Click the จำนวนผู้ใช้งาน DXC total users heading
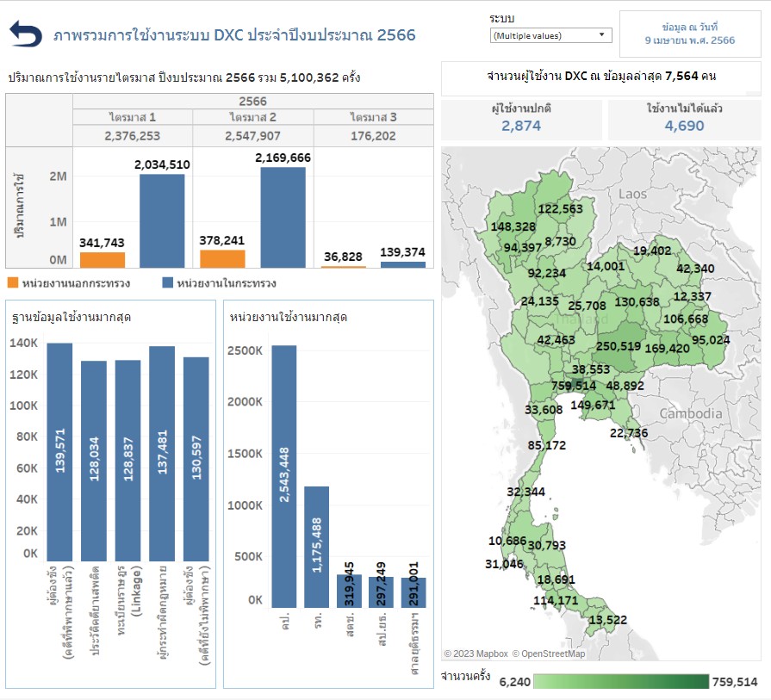 tap(601, 76)
